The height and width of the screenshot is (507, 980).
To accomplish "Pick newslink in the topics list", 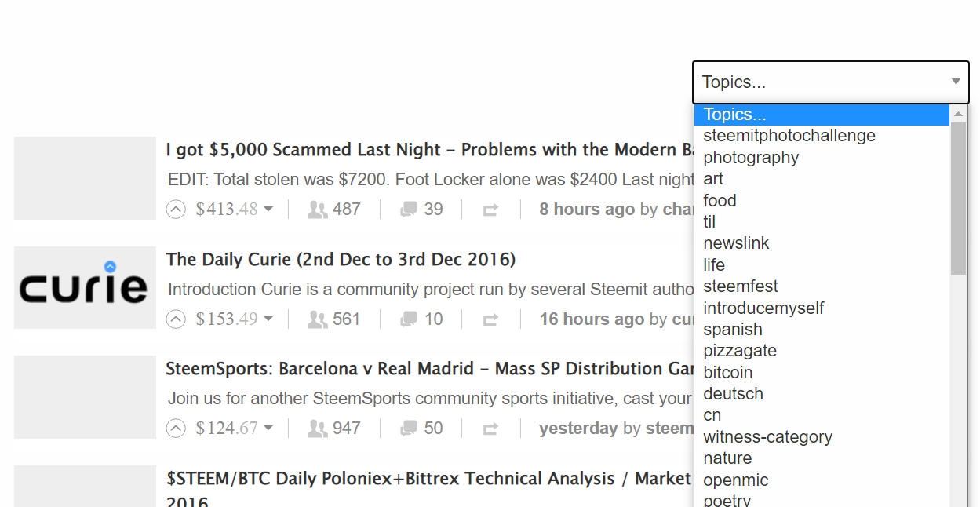I will (822, 243).
